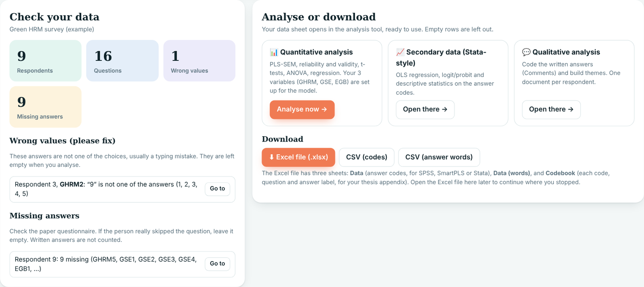This screenshot has width=644, height=287.
Task: Select the 9 Respondents stat card
Action: point(45,61)
